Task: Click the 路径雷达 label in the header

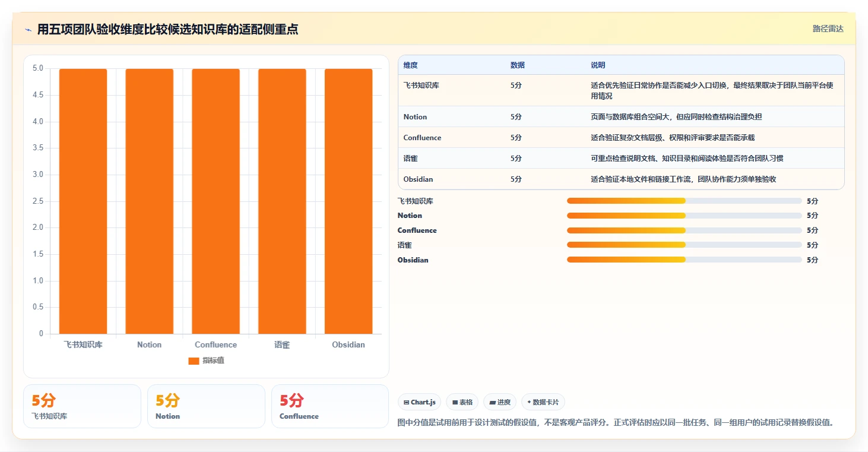Action: click(x=828, y=29)
